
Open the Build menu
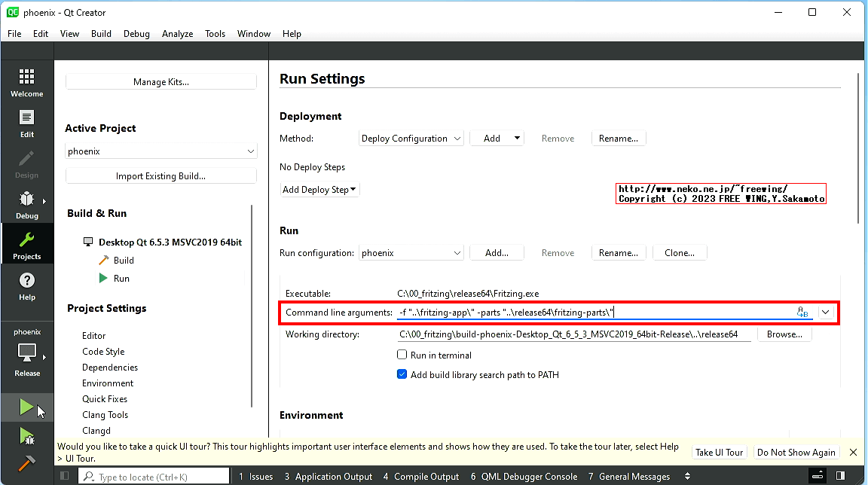(x=101, y=34)
